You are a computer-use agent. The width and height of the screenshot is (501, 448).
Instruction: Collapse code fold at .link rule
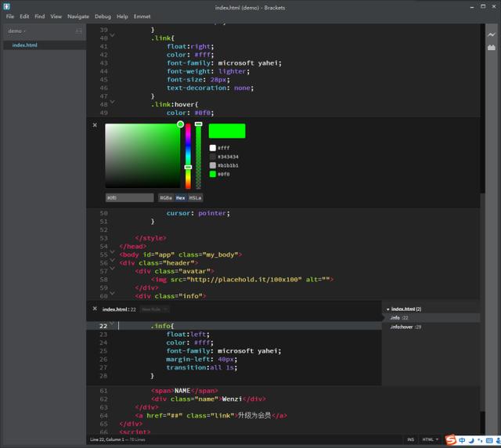point(112,35)
